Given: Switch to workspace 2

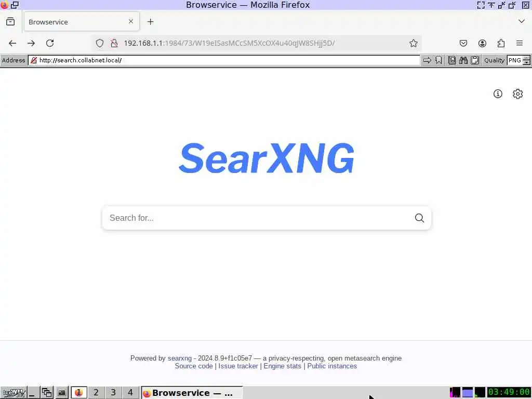Looking at the screenshot, I should pos(96,393).
